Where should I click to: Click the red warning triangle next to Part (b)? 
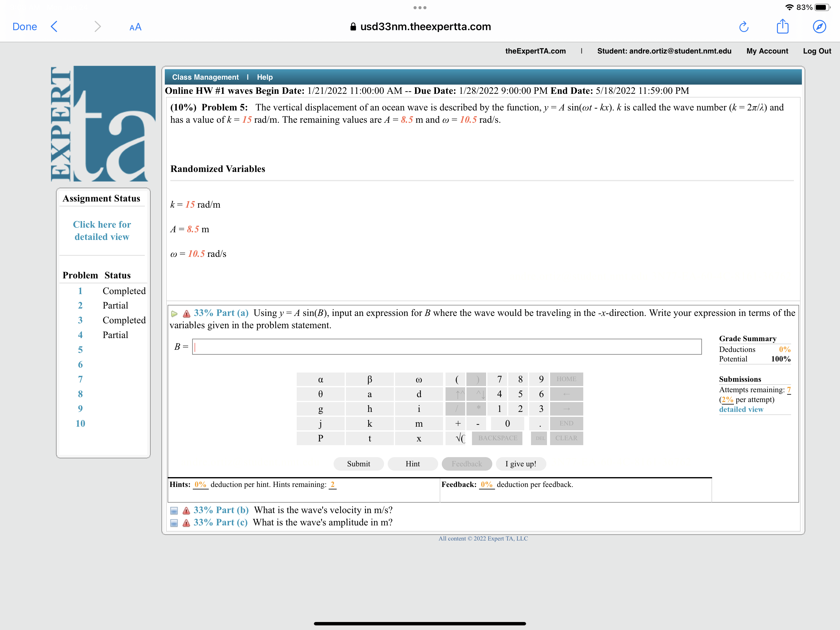186,511
